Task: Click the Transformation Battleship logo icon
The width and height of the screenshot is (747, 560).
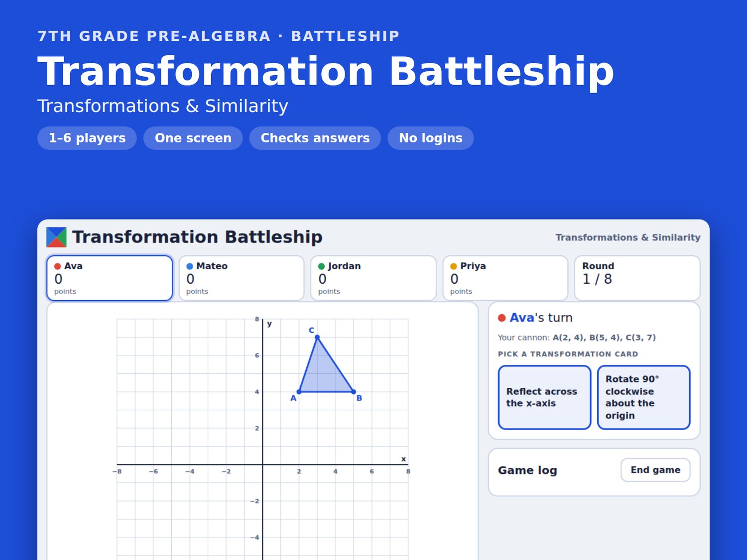Action: pyautogui.click(x=56, y=237)
